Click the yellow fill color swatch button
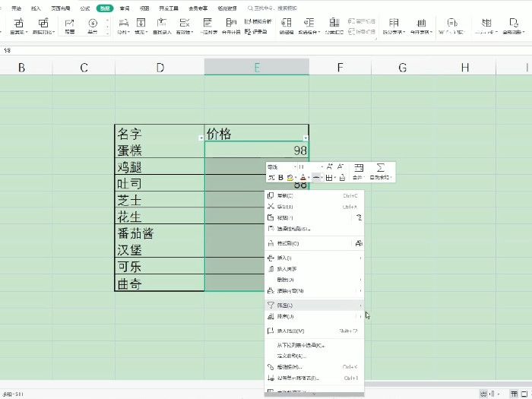This screenshot has height=399, width=532. [x=290, y=177]
